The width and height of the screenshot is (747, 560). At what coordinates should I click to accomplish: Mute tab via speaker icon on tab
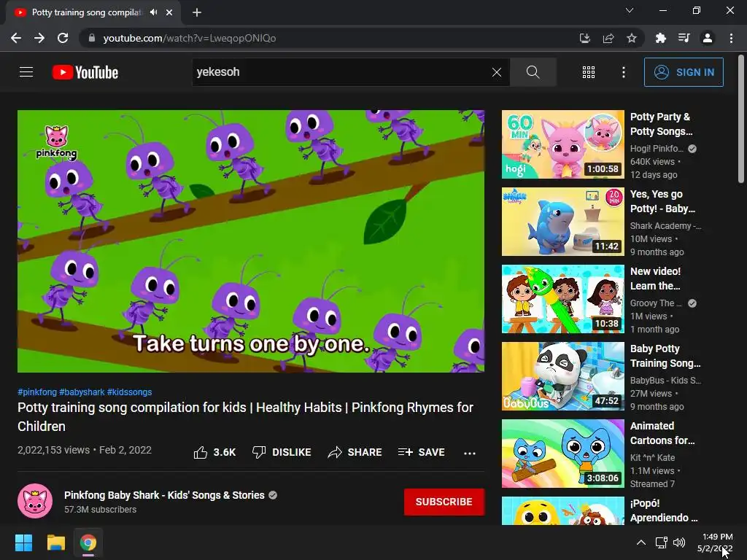(153, 12)
